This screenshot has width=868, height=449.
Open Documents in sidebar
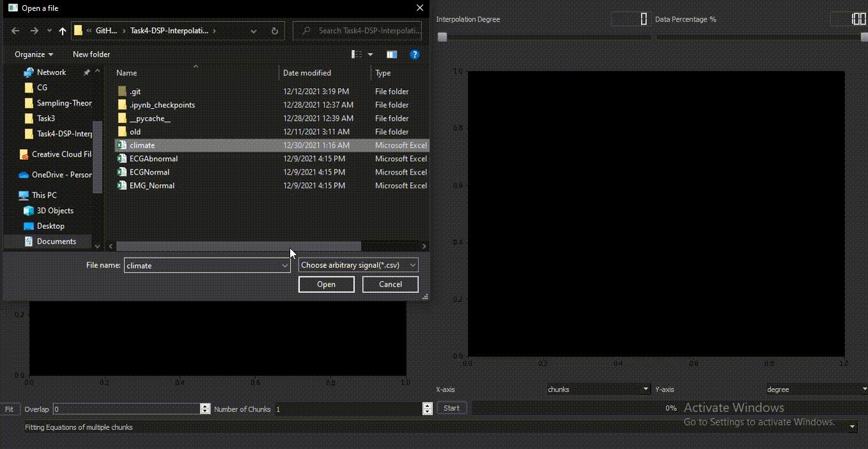56,241
